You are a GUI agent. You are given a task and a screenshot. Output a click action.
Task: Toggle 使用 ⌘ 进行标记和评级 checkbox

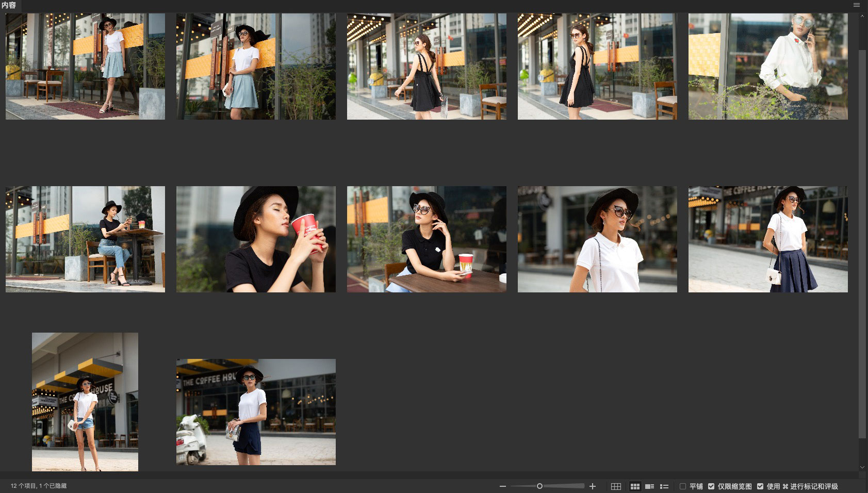760,486
